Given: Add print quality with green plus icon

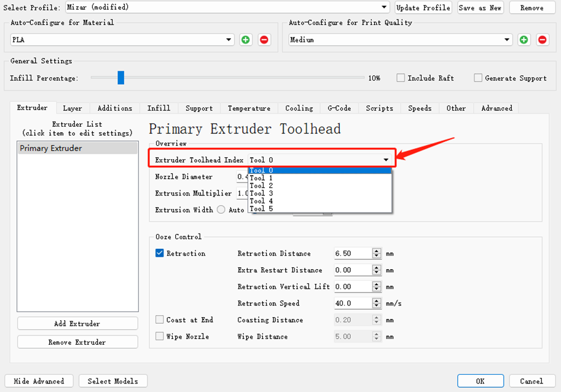Looking at the screenshot, I should 524,40.
